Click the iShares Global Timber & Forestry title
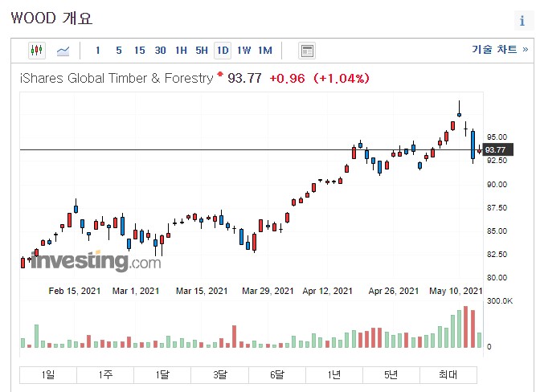Viewport: 536px width, 392px height. coord(117,78)
